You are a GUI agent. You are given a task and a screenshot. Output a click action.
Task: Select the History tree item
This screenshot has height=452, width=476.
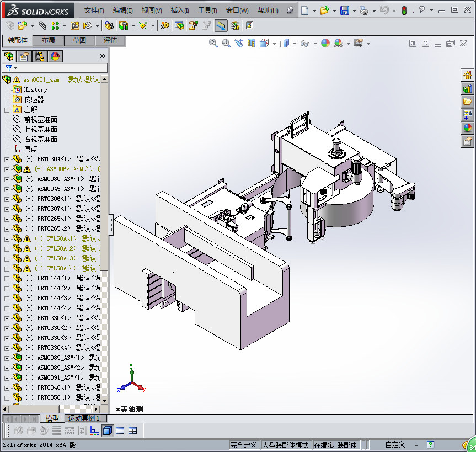[35, 89]
